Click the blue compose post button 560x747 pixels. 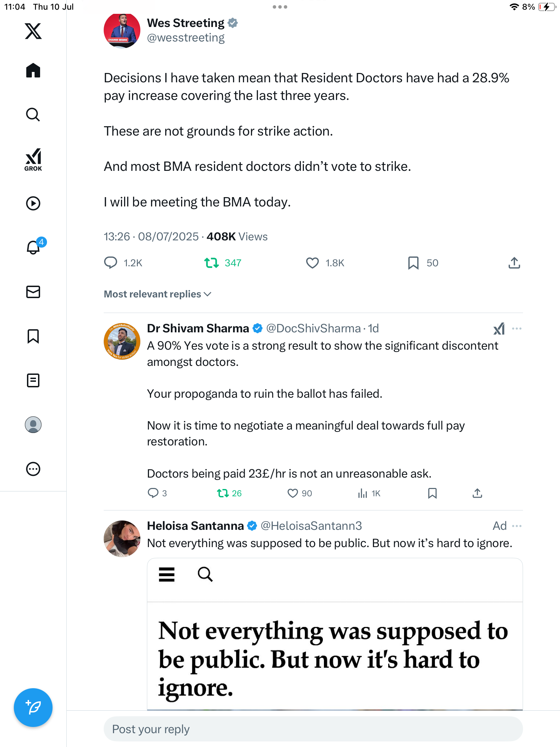pyautogui.click(x=33, y=708)
